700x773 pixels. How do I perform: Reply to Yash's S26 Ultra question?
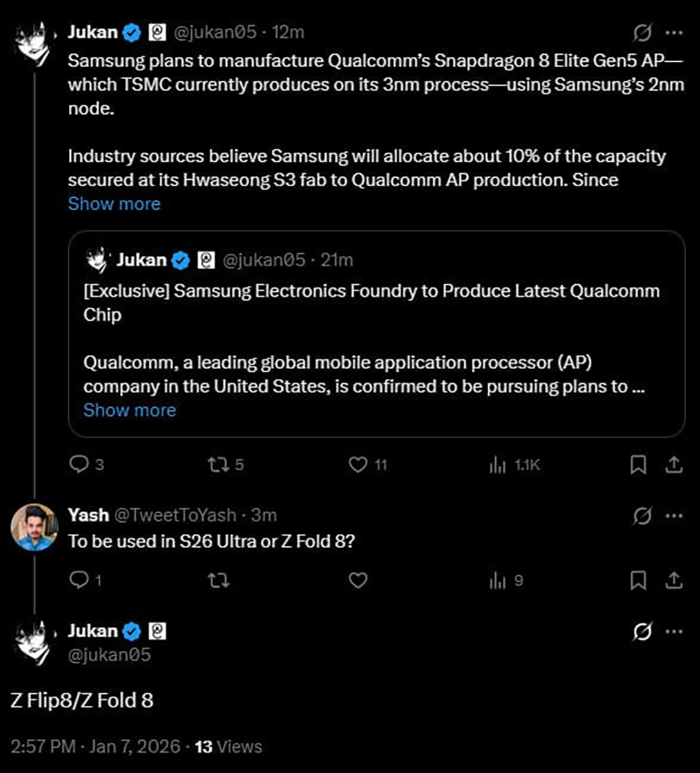point(79,580)
